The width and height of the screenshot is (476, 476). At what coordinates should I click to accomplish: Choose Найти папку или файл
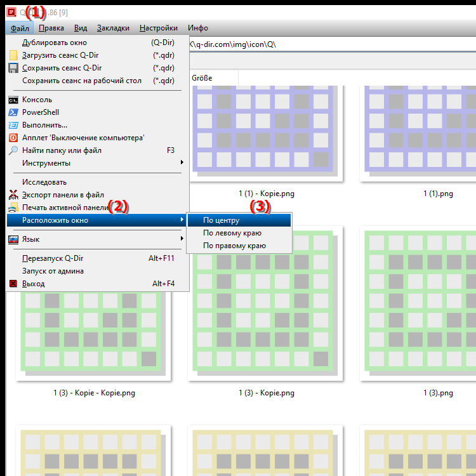(97, 150)
